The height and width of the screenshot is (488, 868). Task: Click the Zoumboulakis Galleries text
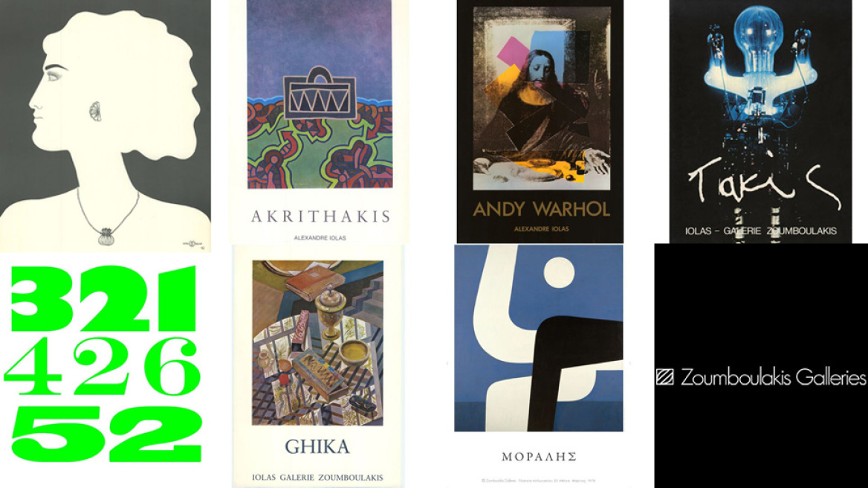(x=773, y=377)
